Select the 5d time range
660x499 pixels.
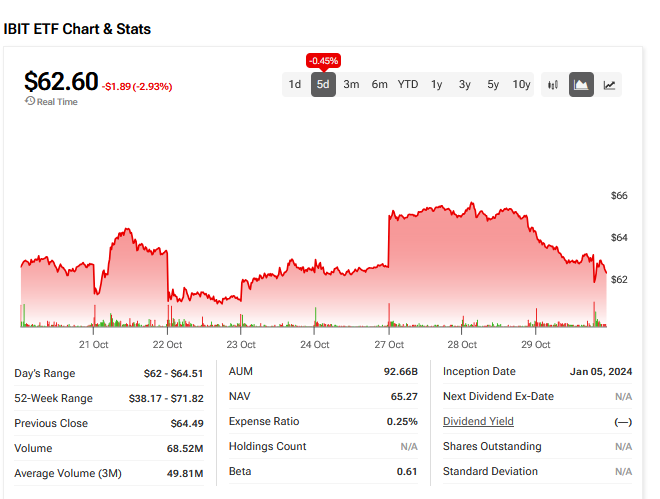click(x=323, y=85)
